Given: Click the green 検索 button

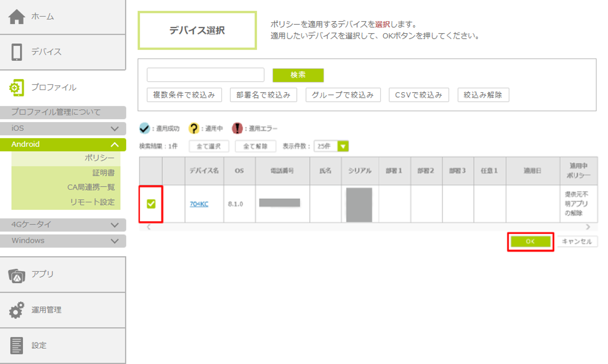Looking at the screenshot, I should [x=298, y=75].
